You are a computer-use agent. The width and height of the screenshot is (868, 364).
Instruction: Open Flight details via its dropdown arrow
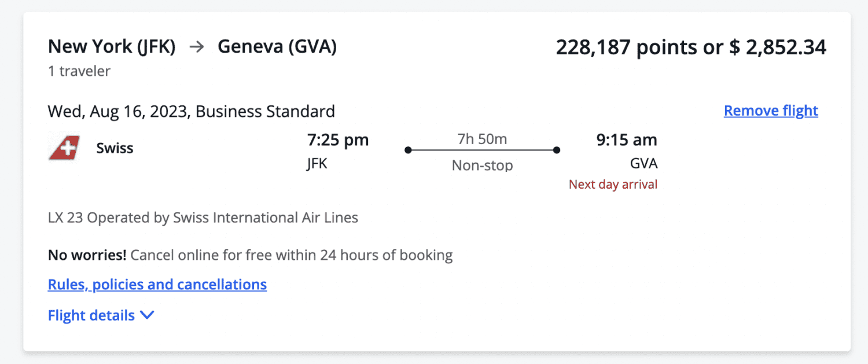pyautogui.click(x=148, y=315)
